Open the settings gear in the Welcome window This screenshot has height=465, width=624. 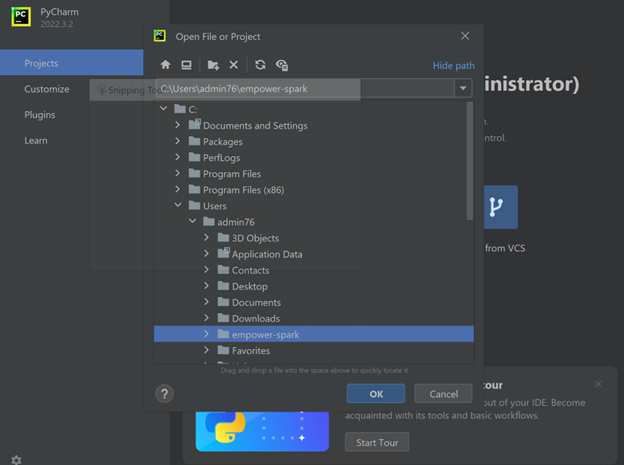click(x=16, y=460)
